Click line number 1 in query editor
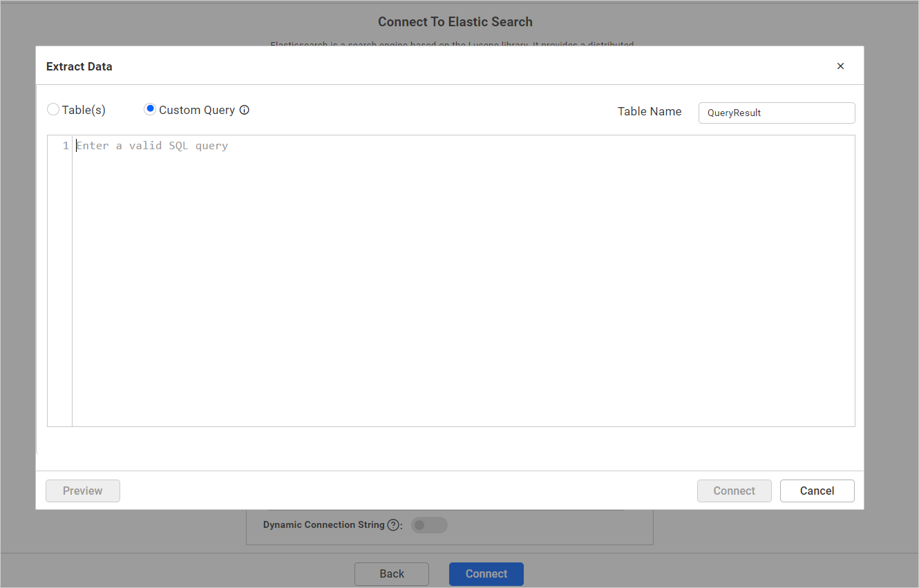The height and width of the screenshot is (588, 919). click(x=66, y=146)
